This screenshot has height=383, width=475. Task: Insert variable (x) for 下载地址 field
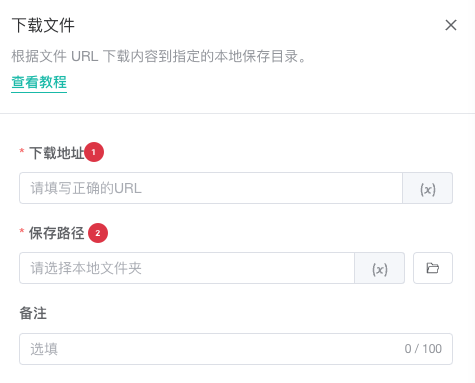pos(428,188)
